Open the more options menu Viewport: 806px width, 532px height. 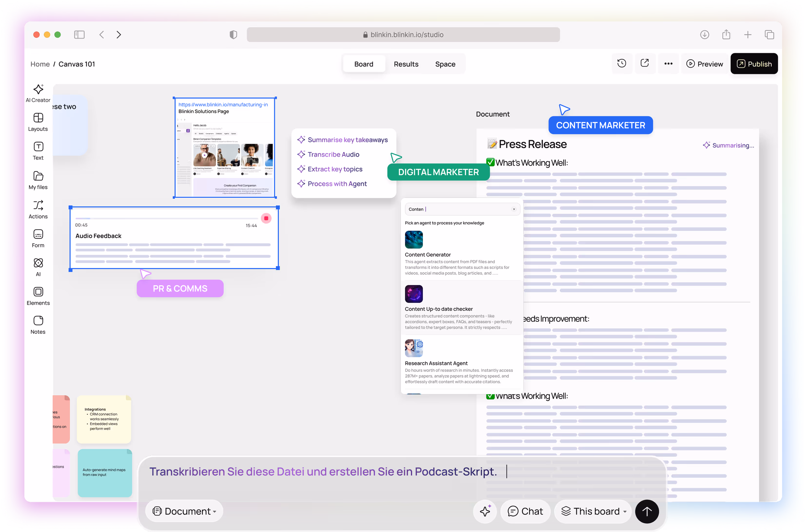click(x=668, y=63)
